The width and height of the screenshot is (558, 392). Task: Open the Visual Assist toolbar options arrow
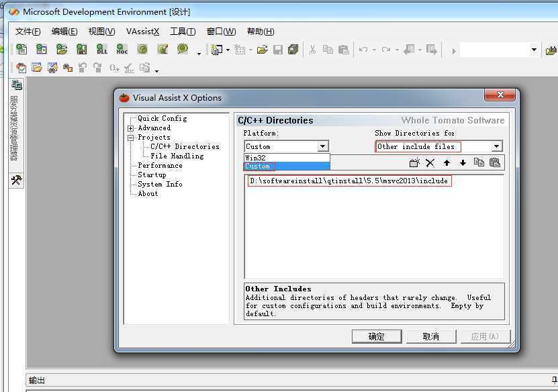[x=156, y=72]
